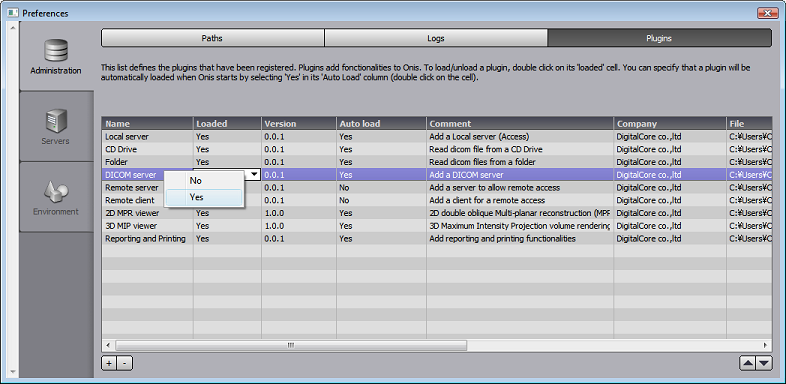The height and width of the screenshot is (384, 786).
Task: Sort by the Company column header
Action: coord(670,124)
